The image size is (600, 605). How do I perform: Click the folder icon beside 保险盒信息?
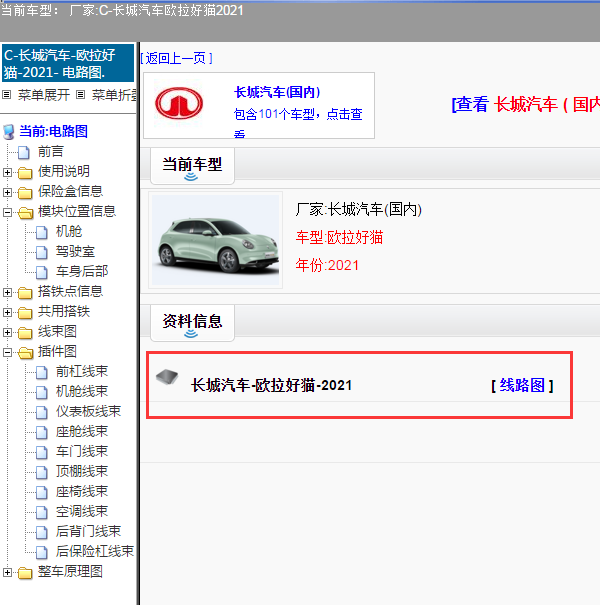click(25, 192)
